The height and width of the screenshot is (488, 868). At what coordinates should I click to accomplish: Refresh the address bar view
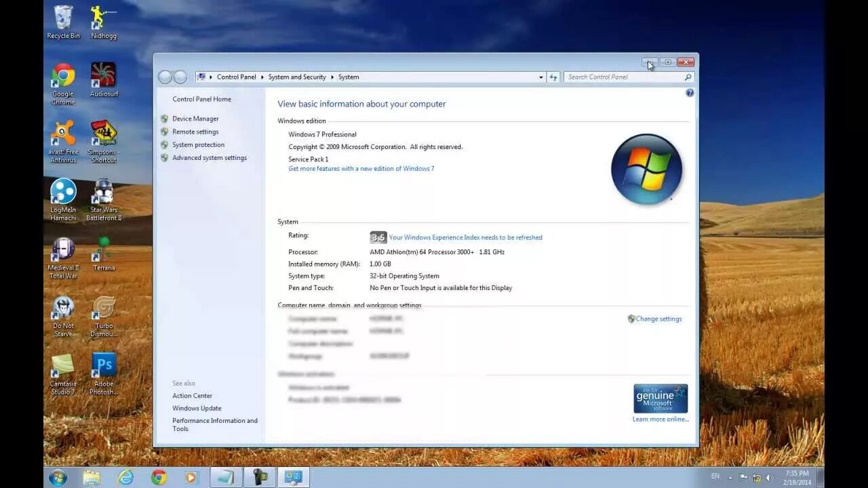coord(553,77)
